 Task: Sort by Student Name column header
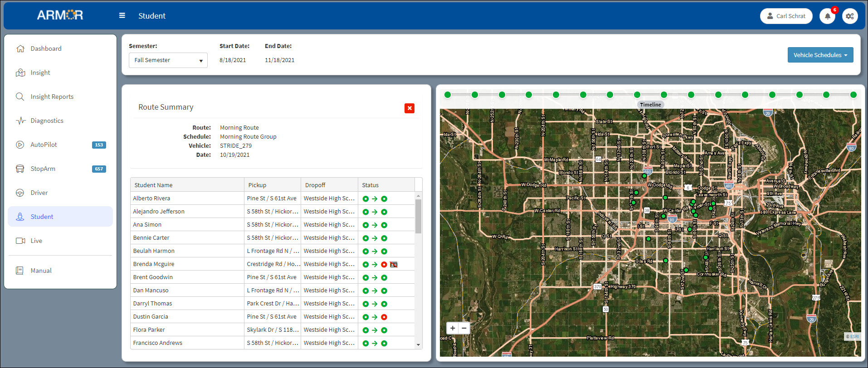[x=187, y=185]
